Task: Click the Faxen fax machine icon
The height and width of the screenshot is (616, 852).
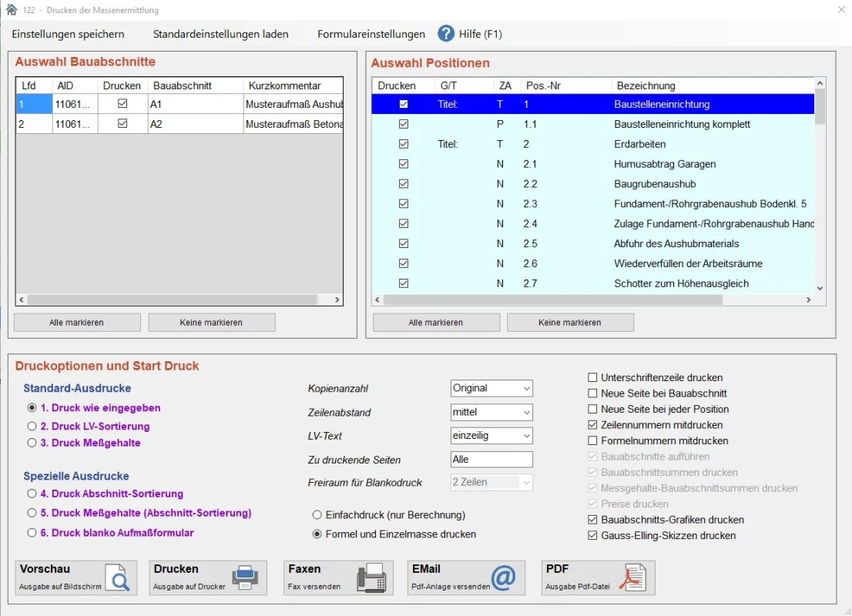Action: (370, 577)
